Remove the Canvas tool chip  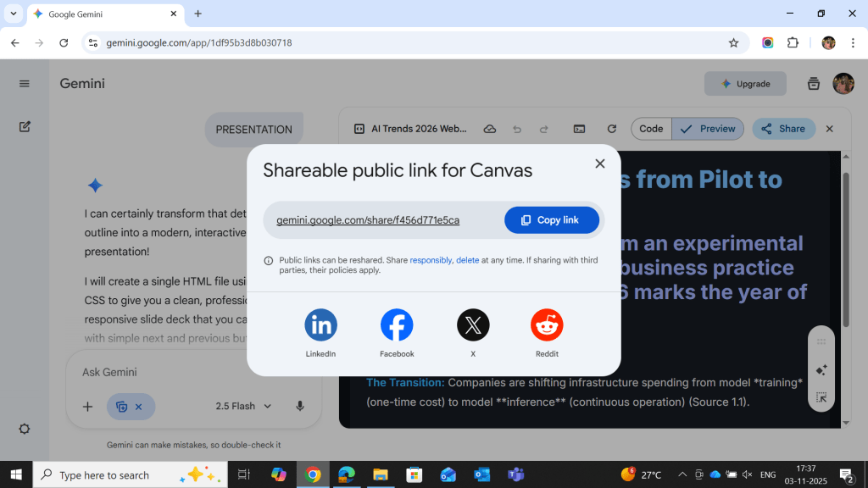pyautogui.click(x=138, y=407)
